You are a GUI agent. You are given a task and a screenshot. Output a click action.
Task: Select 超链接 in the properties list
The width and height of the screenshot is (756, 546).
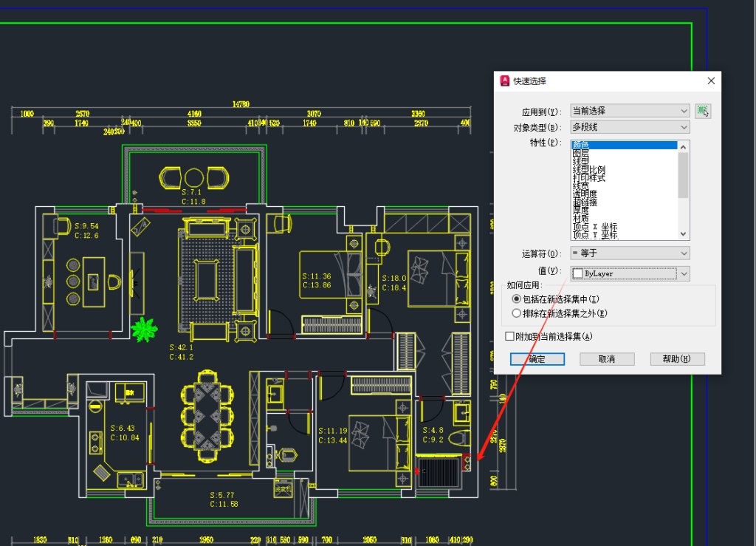[x=585, y=202]
